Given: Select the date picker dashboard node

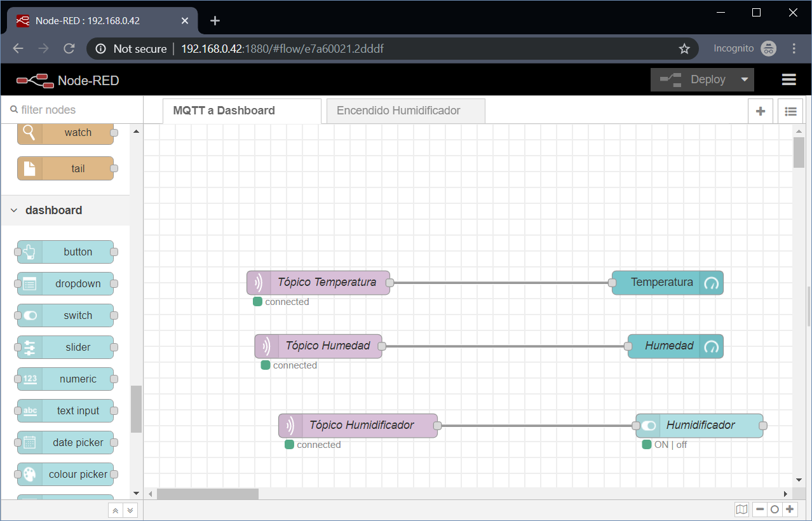Looking at the screenshot, I should coord(65,443).
